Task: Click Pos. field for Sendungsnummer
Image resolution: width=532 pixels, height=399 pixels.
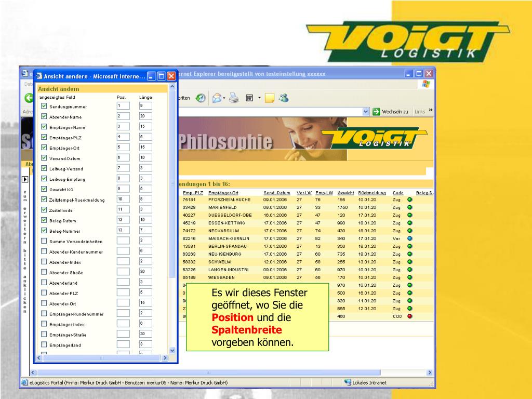Action: coord(123,106)
